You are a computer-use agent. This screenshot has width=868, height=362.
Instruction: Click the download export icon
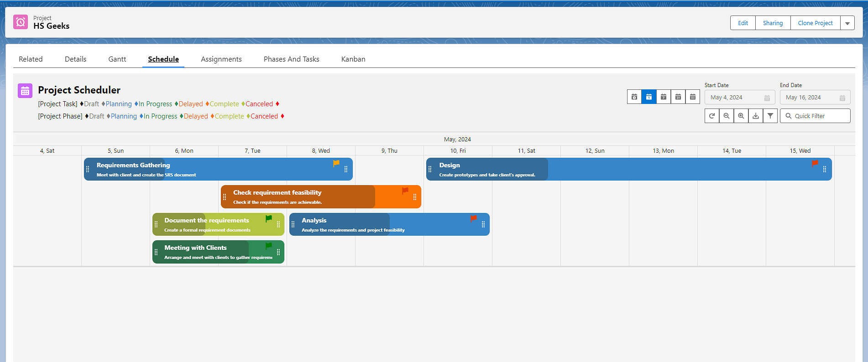point(756,116)
